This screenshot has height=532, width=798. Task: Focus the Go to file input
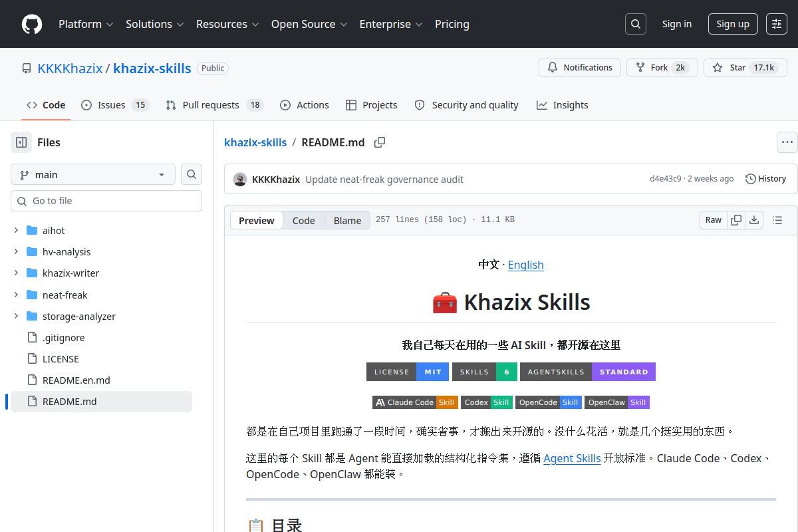pyautogui.click(x=106, y=201)
